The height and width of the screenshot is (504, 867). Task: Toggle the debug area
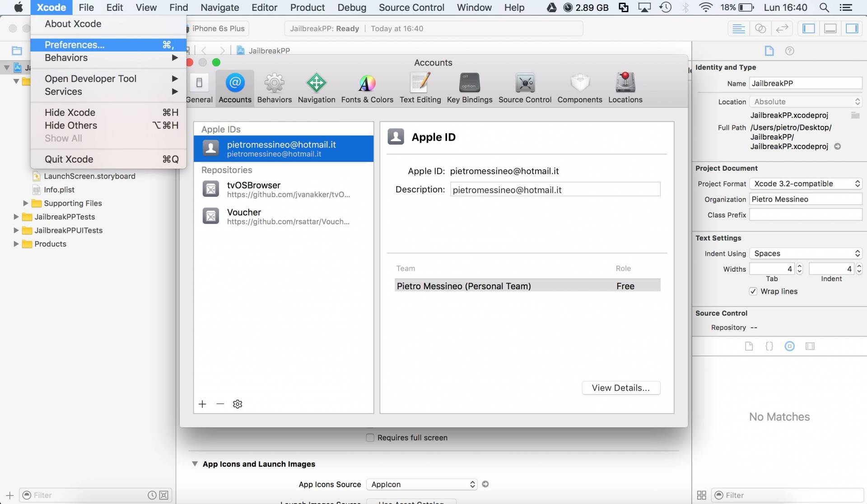click(830, 28)
